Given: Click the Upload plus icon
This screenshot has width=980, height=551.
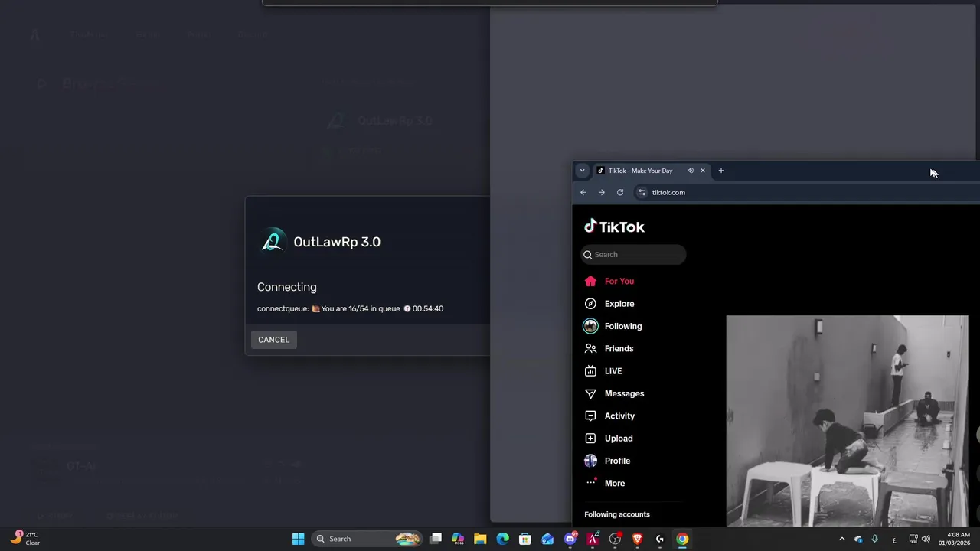Looking at the screenshot, I should pyautogui.click(x=590, y=439).
